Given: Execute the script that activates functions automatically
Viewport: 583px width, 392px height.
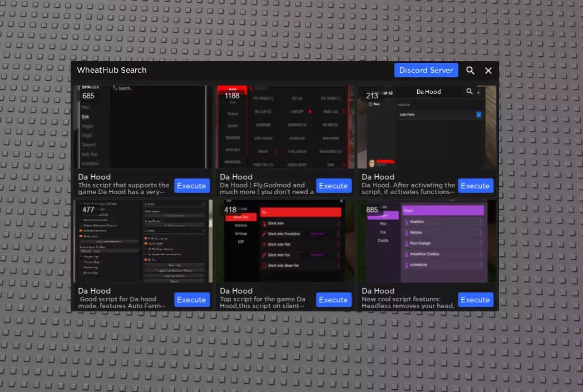Looking at the screenshot, I should click(x=475, y=185).
